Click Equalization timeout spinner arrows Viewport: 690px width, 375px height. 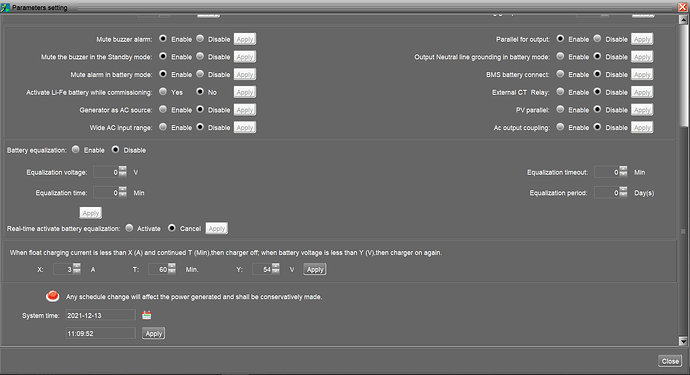[624, 171]
